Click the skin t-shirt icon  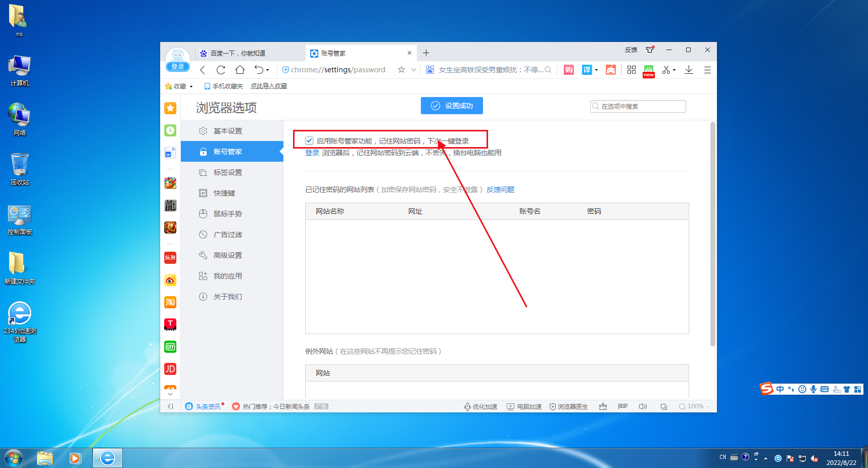[x=650, y=50]
